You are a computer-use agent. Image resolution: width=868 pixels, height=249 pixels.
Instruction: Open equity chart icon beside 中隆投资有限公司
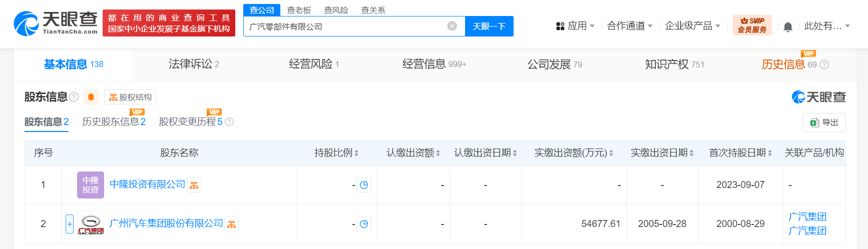click(194, 185)
